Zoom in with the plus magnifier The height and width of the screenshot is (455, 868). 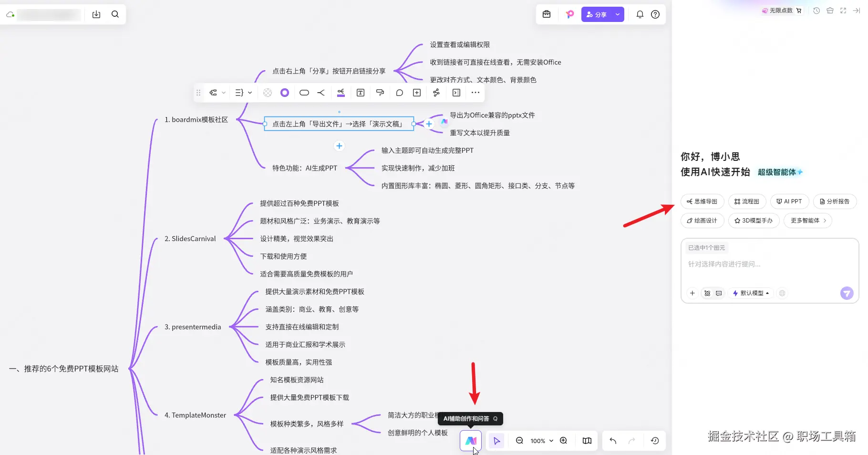point(563,441)
